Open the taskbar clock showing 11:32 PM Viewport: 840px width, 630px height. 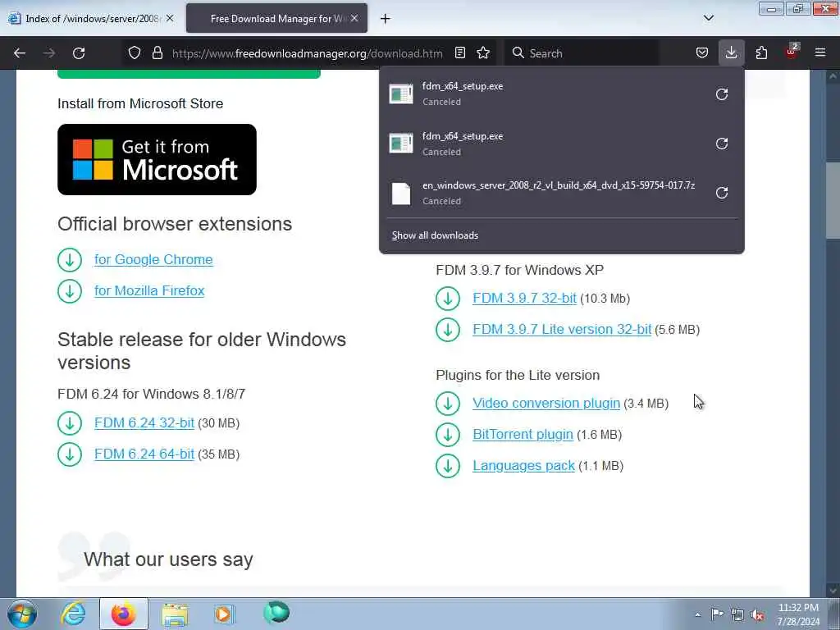798,614
